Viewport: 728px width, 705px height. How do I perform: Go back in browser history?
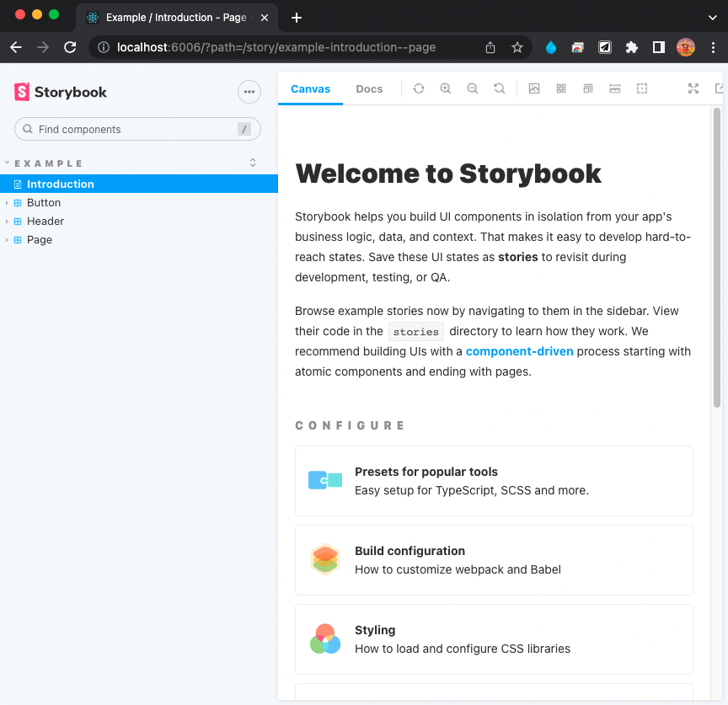[x=16, y=47]
